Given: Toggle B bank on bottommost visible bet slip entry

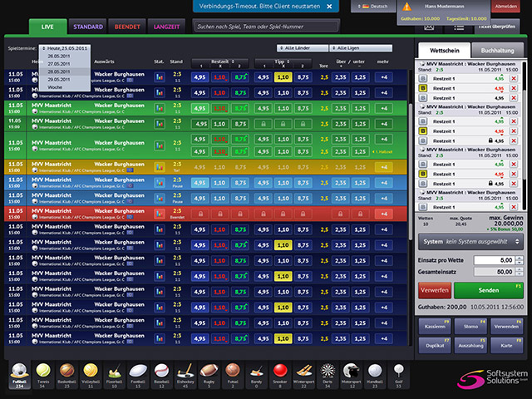Looking at the screenshot, I should pos(423,207).
